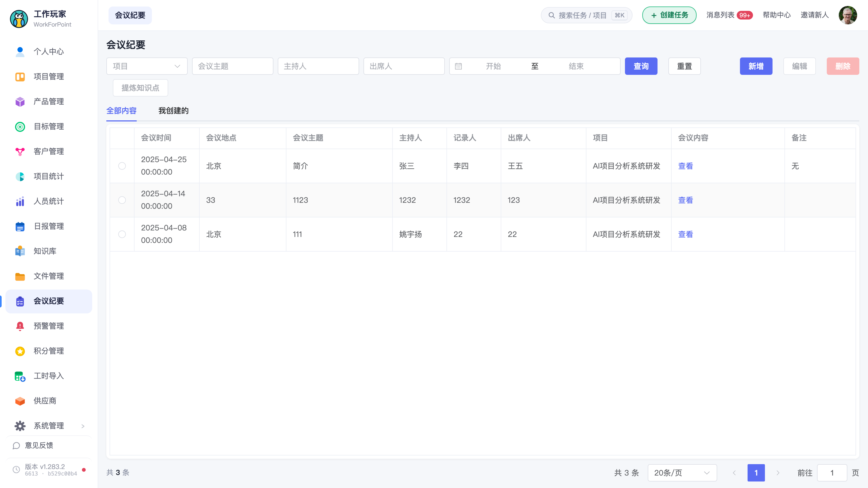Click the 新增 button
The width and height of the screenshot is (868, 488).
(x=756, y=66)
